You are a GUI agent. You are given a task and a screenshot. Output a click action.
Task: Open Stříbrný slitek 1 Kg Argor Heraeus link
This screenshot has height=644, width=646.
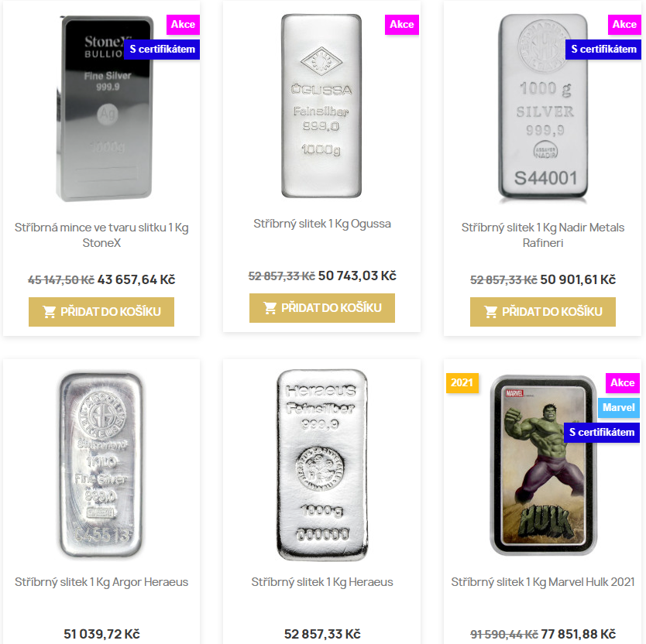[101, 582]
